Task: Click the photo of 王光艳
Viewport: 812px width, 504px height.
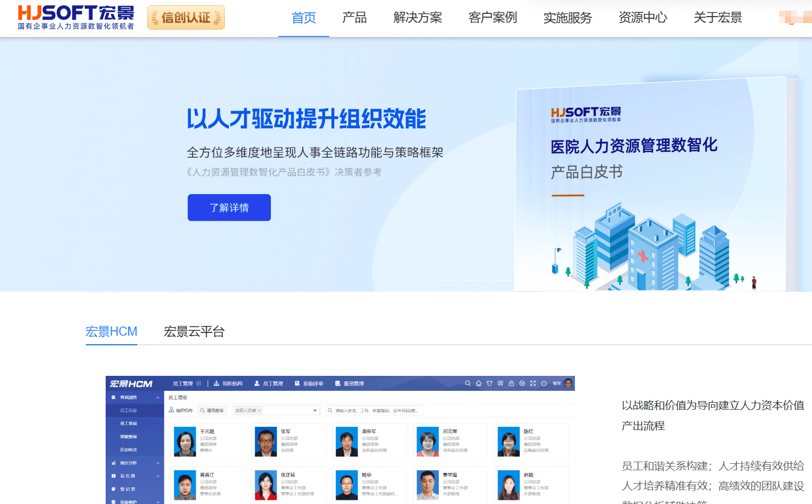Action: coord(185,442)
